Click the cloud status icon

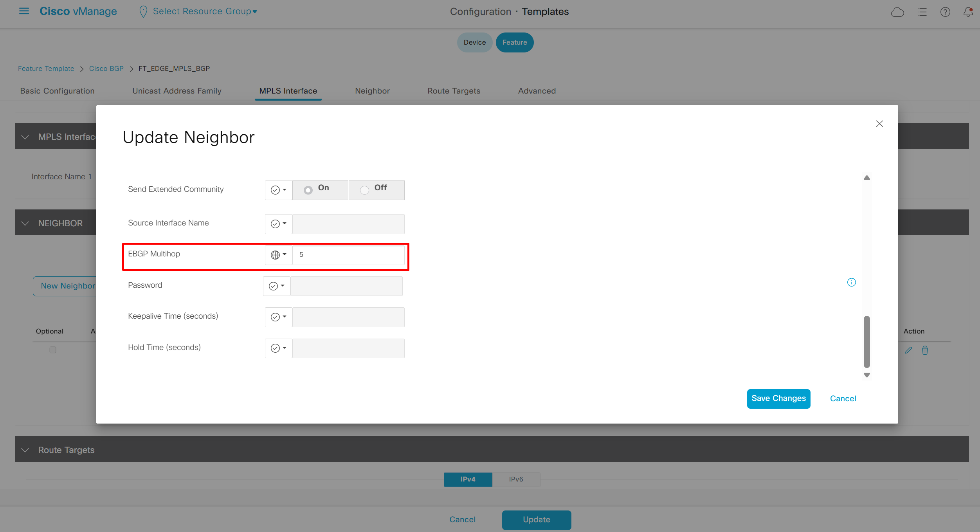pos(897,12)
